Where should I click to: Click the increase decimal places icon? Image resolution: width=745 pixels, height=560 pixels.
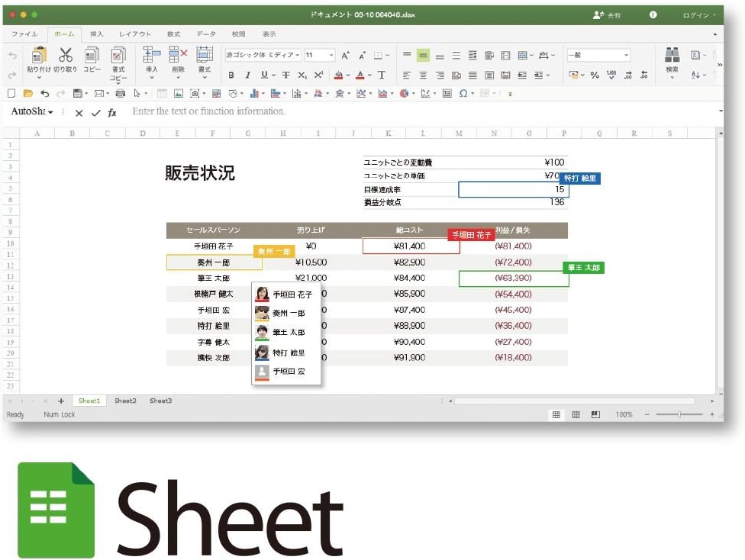coord(628,75)
